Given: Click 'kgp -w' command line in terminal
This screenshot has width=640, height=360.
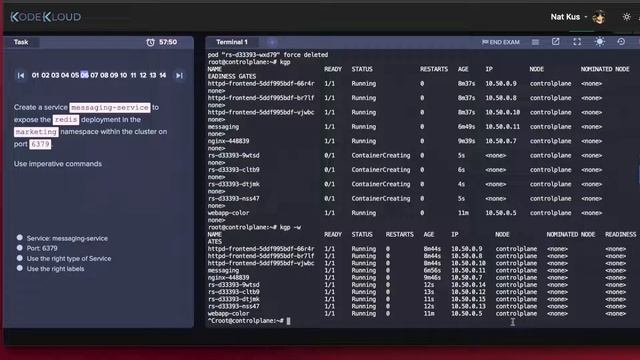Looking at the screenshot, I should [255, 227].
